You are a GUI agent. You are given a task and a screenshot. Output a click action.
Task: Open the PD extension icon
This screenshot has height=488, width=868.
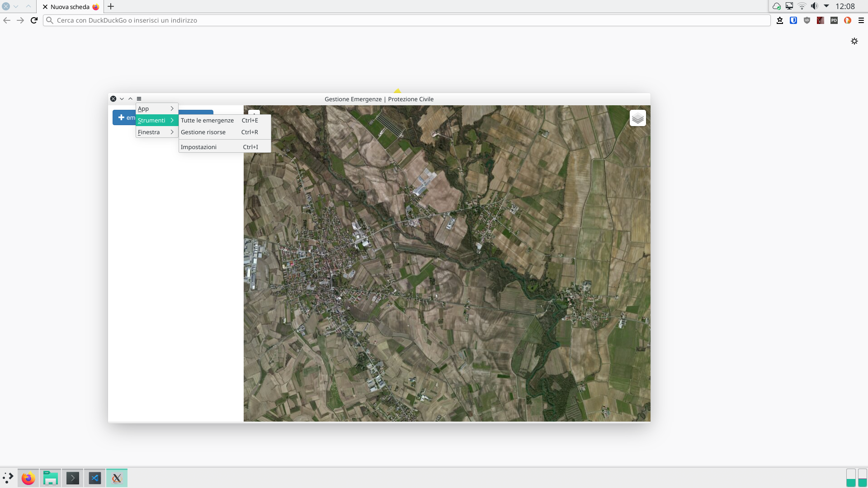coord(834,20)
